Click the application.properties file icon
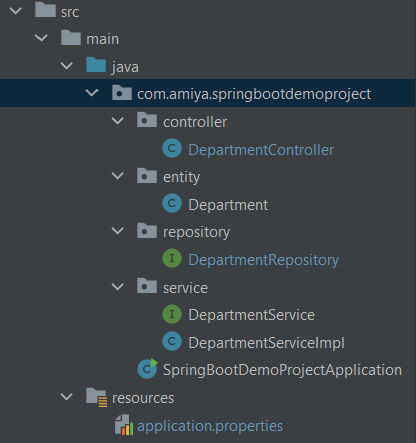This screenshot has height=443, width=416. [124, 425]
